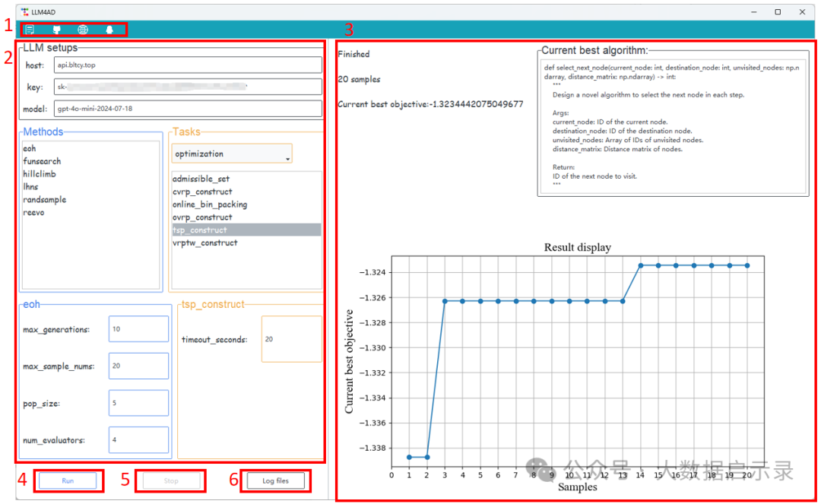
Task: Click the pop_size value field
Action: [x=139, y=403]
